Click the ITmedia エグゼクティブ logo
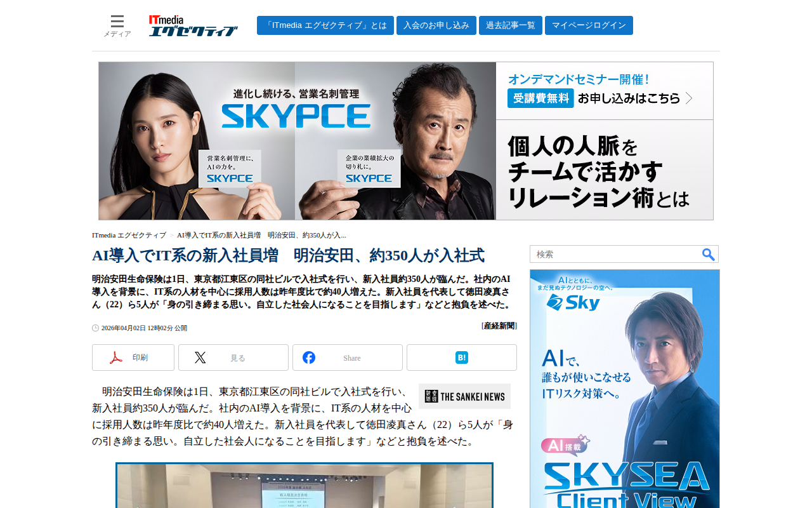812x508 pixels. (x=193, y=25)
